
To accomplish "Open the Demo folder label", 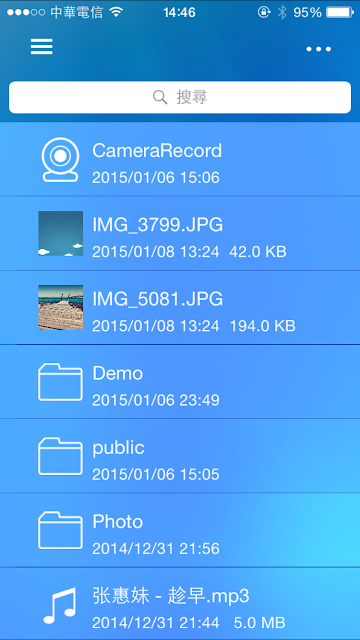I will point(118,373).
